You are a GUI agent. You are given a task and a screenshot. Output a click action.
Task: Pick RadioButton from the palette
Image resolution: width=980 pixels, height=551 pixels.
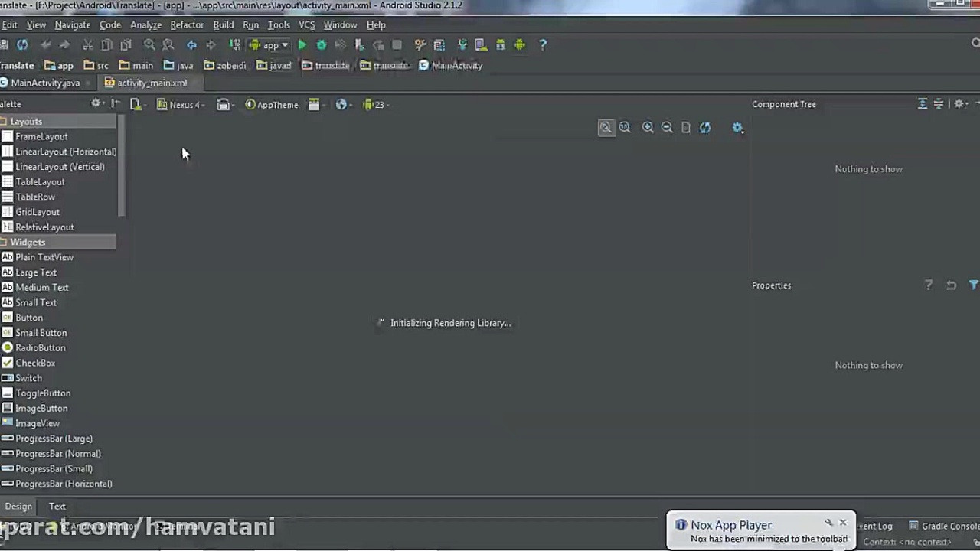tap(40, 347)
